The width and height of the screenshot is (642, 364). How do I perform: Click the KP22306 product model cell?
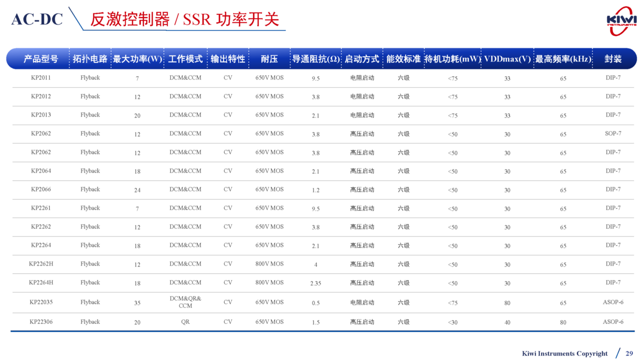point(41,322)
